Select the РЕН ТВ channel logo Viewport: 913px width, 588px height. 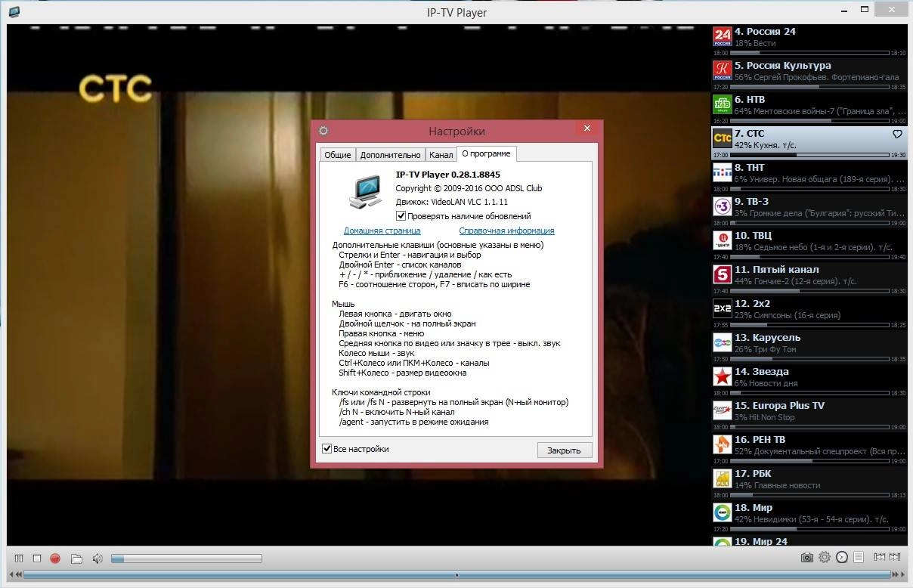coord(723,444)
